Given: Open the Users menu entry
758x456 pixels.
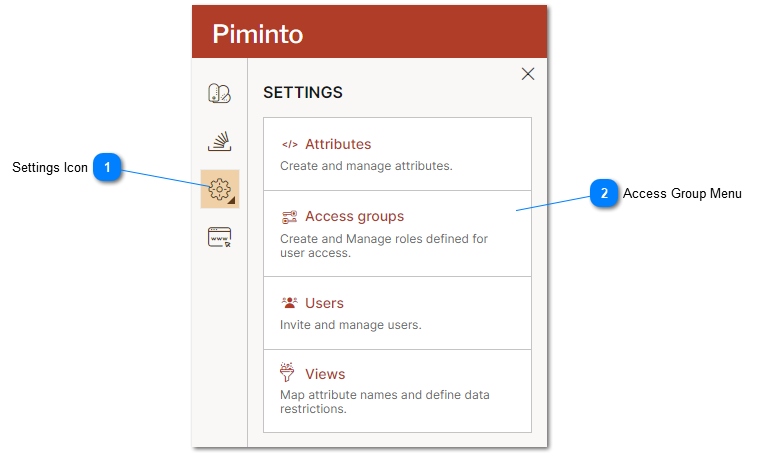Looking at the screenshot, I should (397, 313).
